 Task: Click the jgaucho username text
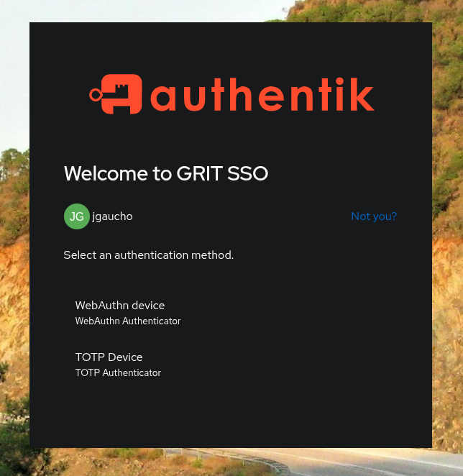[112, 216]
